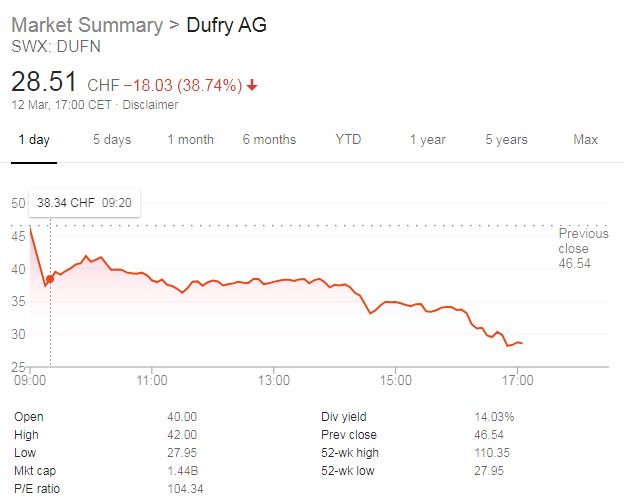Click the 38.34 CHF tooltip box
Viewport: 624px width, 502px height.
click(x=84, y=203)
